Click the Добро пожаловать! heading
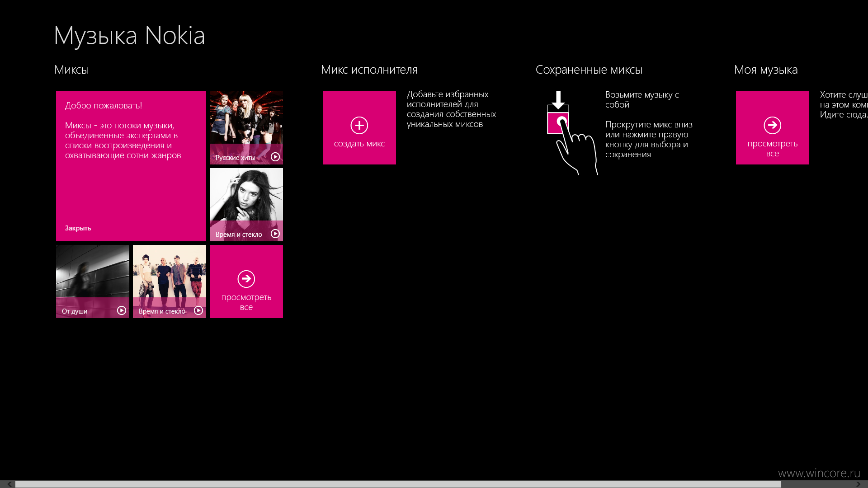The height and width of the screenshot is (488, 868). click(104, 105)
